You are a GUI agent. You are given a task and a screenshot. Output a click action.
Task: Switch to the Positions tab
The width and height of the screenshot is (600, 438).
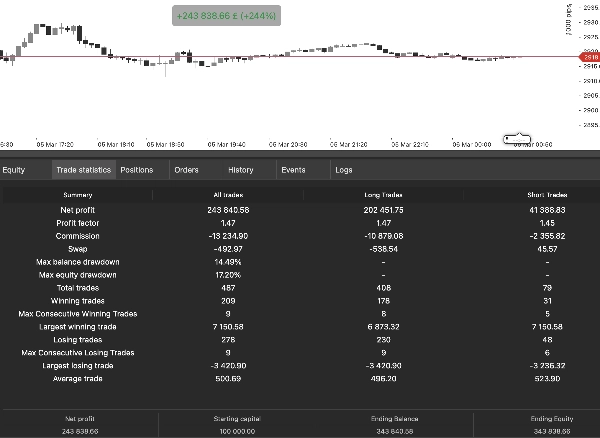(137, 170)
